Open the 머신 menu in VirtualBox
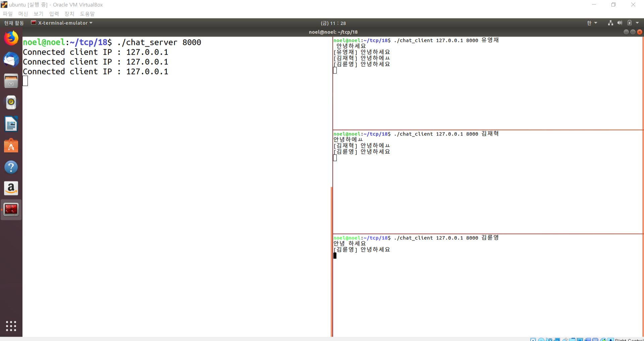Viewport: 644px width, 341px height. coord(23,14)
